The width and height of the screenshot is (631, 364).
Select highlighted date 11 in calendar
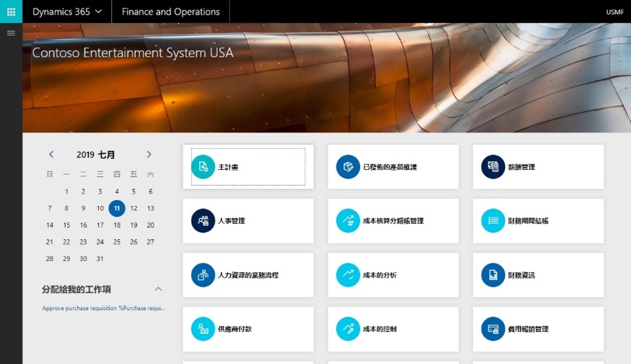click(117, 208)
